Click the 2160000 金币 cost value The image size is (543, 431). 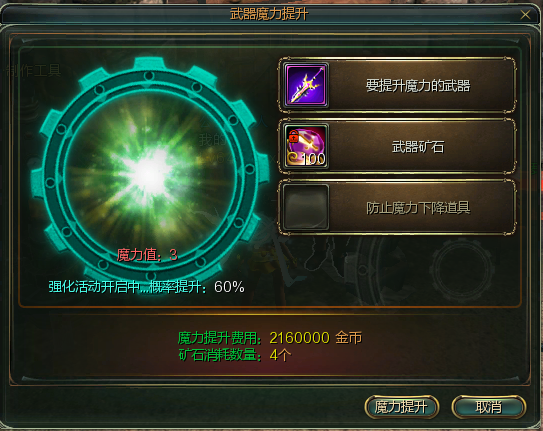(x=315, y=338)
